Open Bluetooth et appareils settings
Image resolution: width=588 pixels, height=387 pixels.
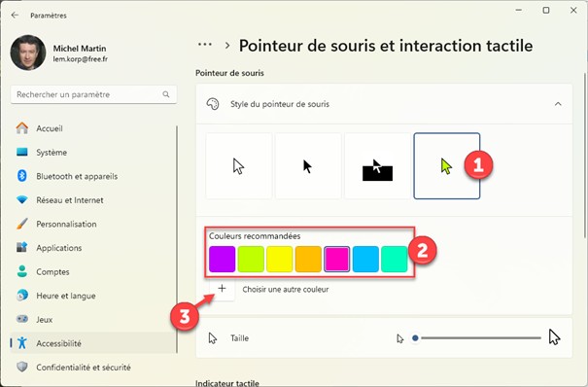point(93,176)
